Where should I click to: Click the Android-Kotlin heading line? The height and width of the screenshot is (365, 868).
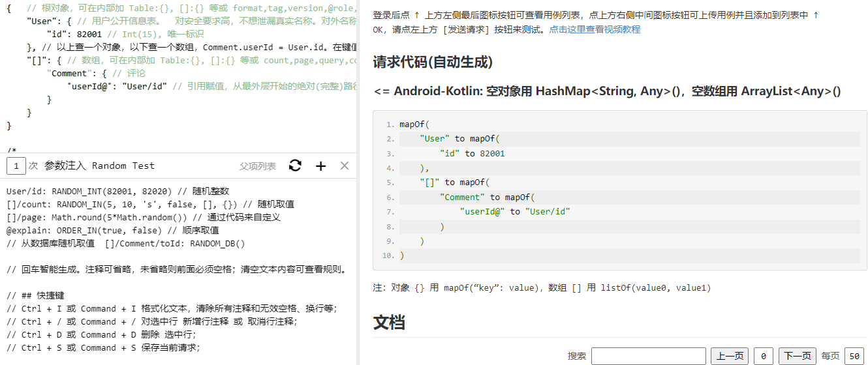[x=607, y=91]
